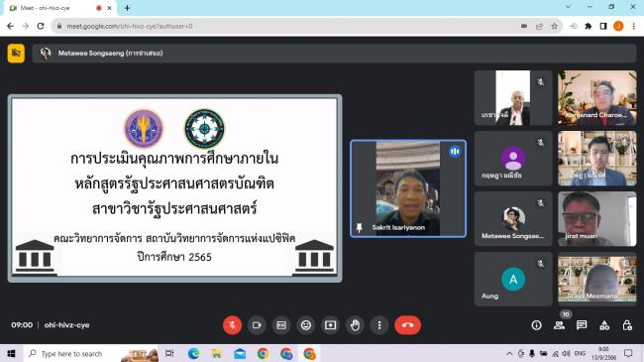Turn on captions button
Image resolution: width=644 pixels, height=362 pixels.
click(x=281, y=325)
